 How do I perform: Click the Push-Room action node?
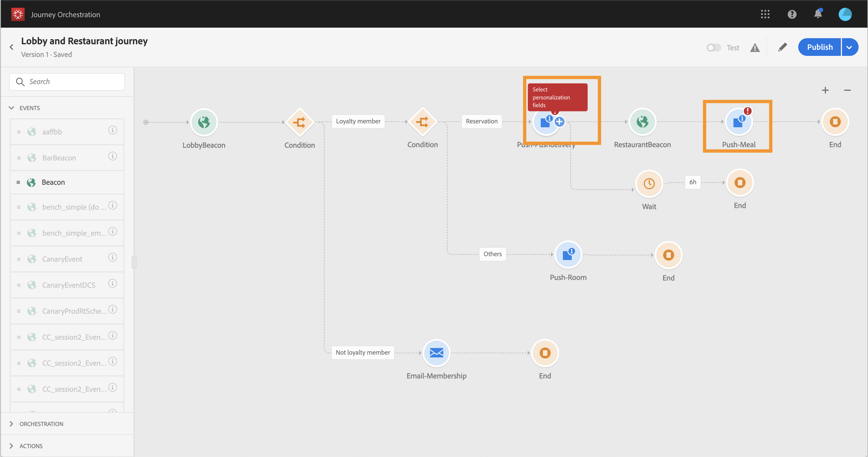tap(568, 255)
